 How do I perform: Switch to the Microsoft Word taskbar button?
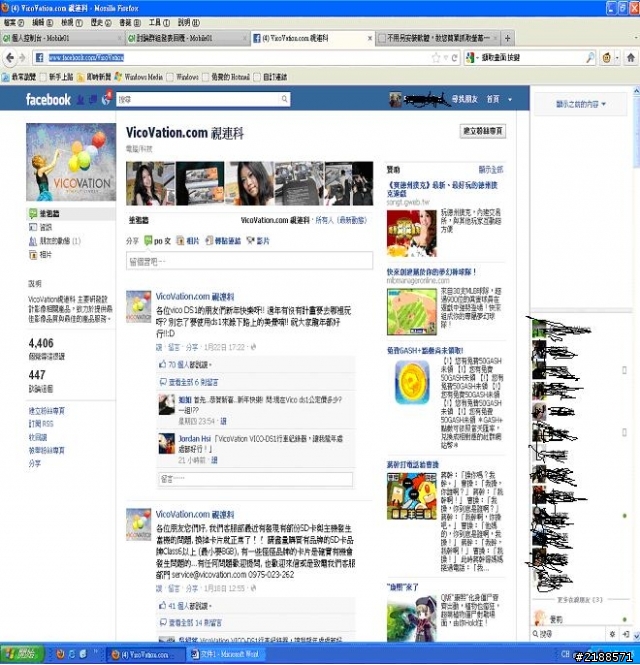tap(228, 654)
